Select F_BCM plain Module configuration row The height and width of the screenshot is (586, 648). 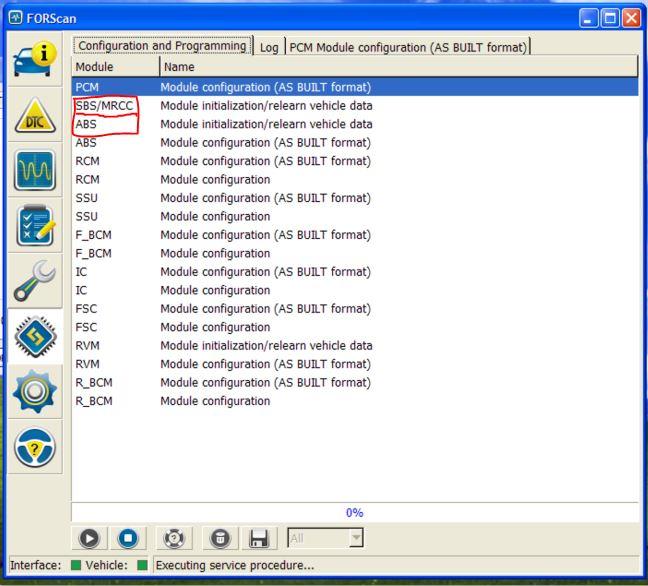click(355, 253)
